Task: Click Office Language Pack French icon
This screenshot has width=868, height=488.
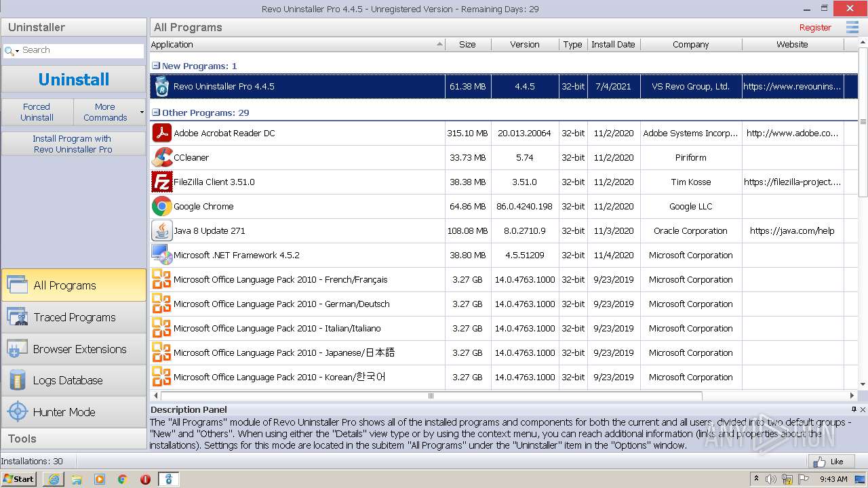Action: coord(161,279)
